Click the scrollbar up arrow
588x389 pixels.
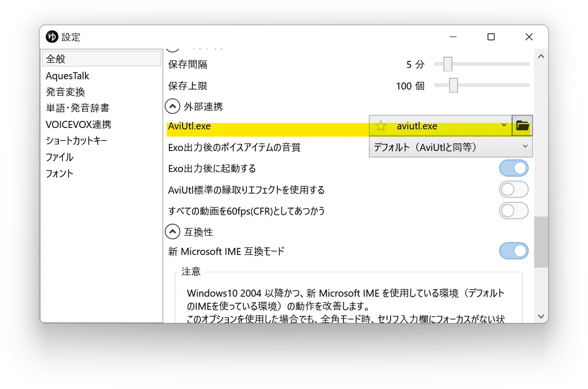541,56
